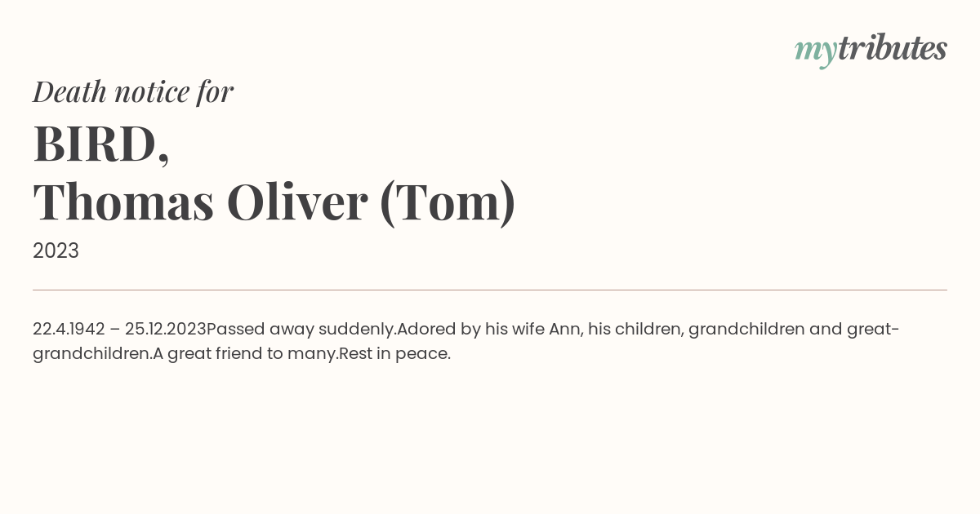Click the birth date "22.4.1942"
The image size is (980, 514).
click(69, 329)
